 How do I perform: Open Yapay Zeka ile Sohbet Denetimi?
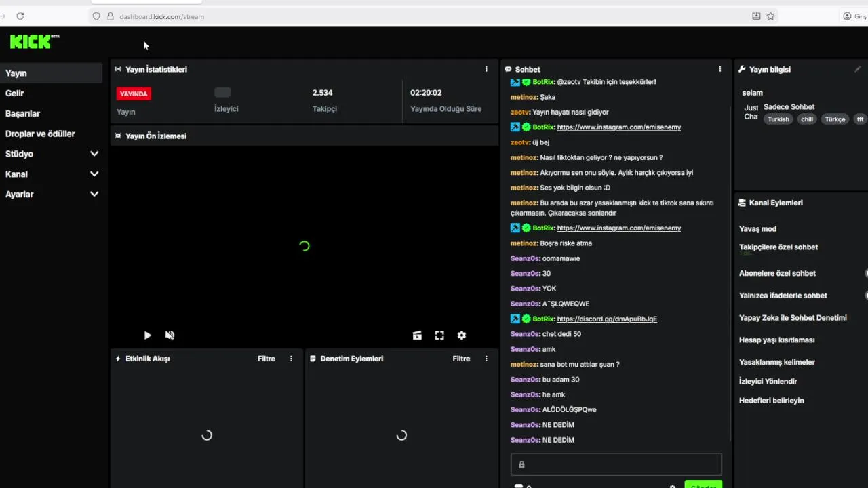tap(793, 318)
